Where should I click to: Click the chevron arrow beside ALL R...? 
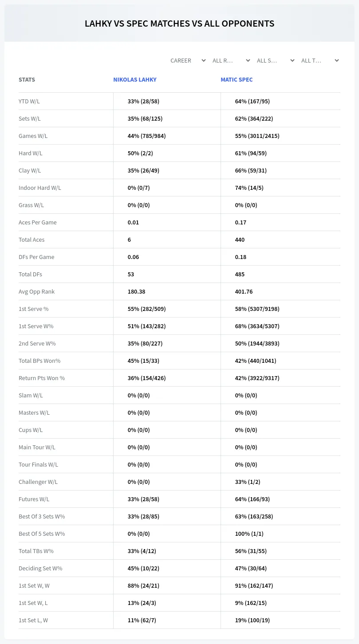[248, 61]
